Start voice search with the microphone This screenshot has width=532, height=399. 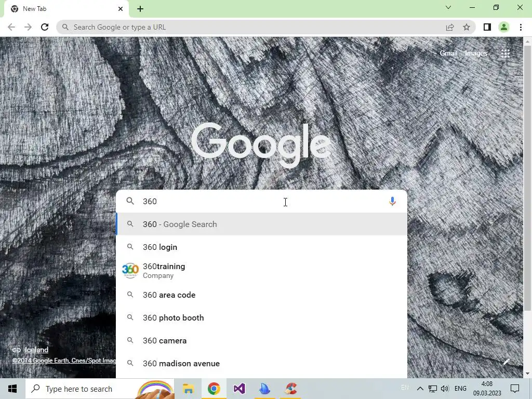[392, 201]
